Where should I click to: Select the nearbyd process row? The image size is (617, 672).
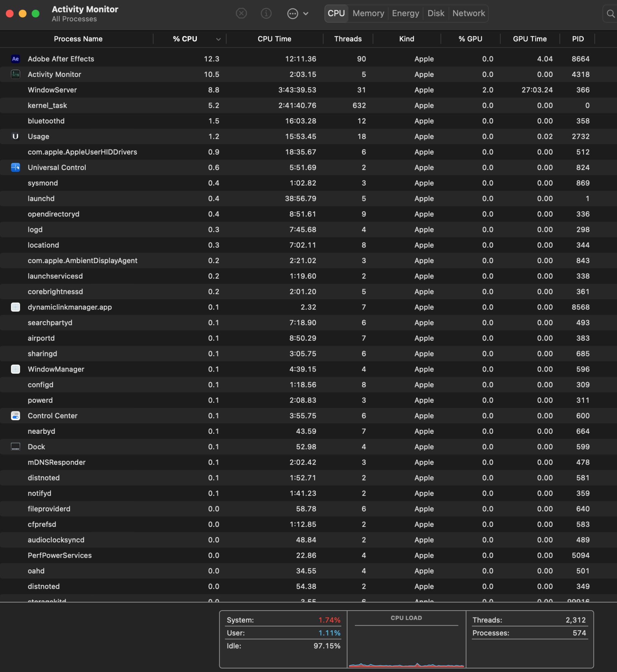point(308,431)
